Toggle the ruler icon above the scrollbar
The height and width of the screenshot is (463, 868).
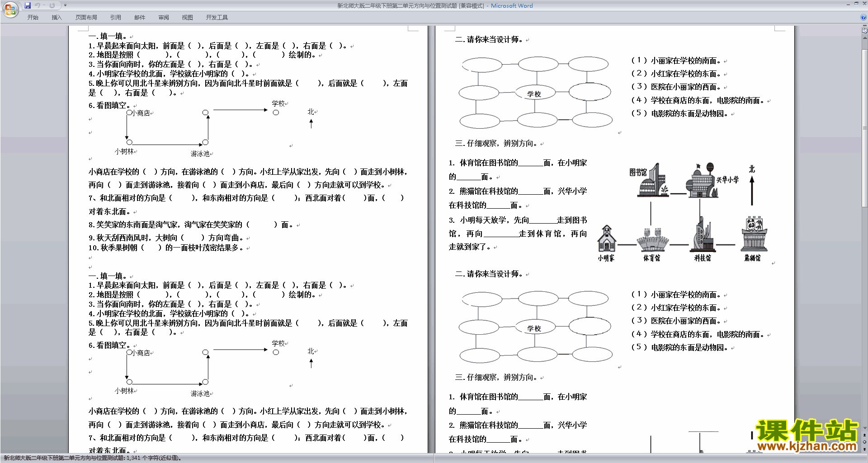tap(865, 31)
